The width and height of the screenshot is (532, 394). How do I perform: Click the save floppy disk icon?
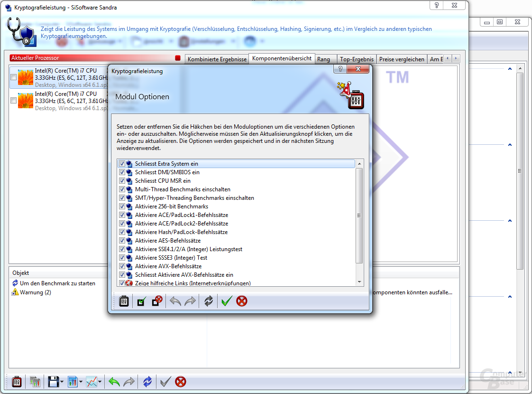pyautogui.click(x=53, y=382)
